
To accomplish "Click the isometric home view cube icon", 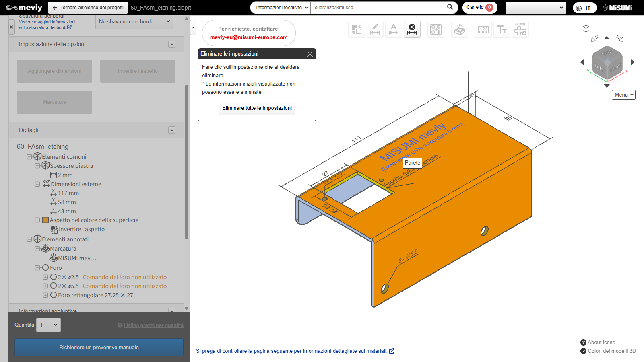I will click(x=586, y=29).
